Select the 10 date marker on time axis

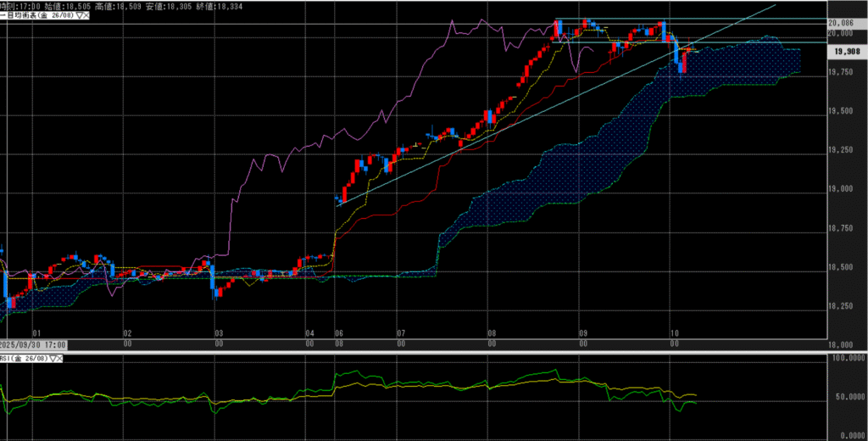coord(675,333)
